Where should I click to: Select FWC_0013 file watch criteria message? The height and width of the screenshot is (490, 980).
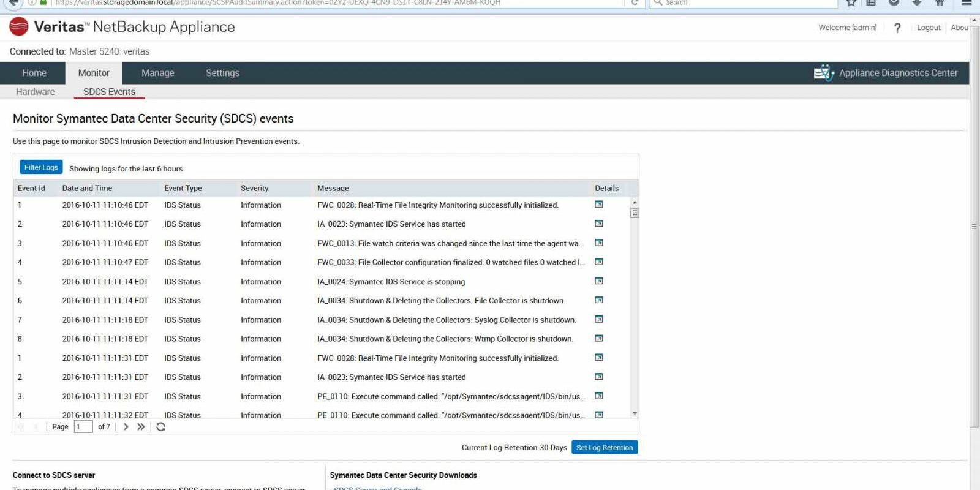(x=450, y=243)
